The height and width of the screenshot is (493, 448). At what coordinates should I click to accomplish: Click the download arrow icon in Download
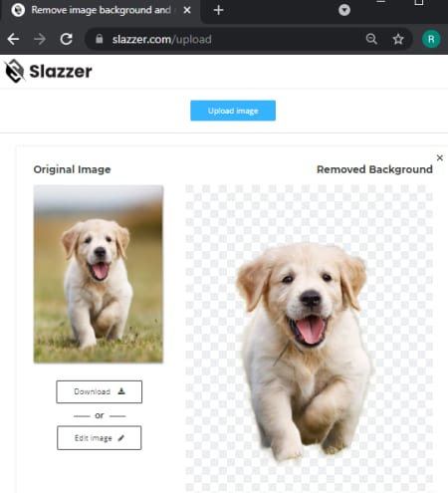[x=121, y=391]
